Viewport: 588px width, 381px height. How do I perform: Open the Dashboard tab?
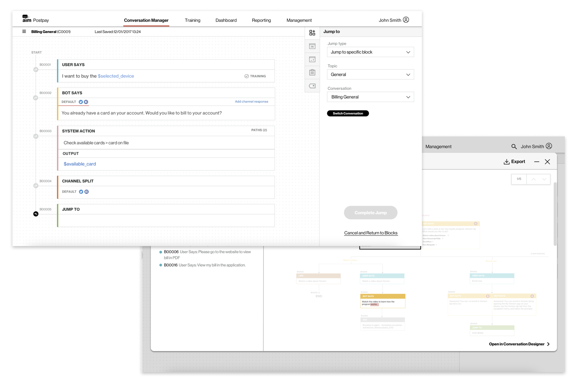226,20
